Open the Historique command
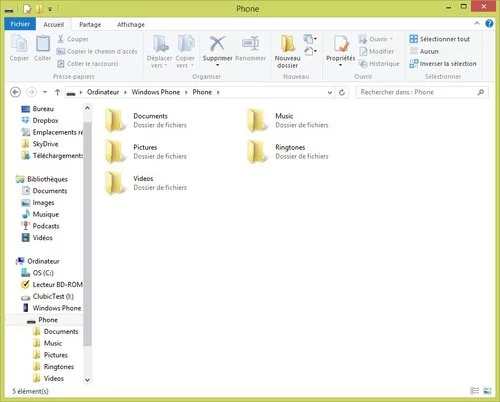Image resolution: width=500 pixels, height=402 pixels. coord(379,64)
